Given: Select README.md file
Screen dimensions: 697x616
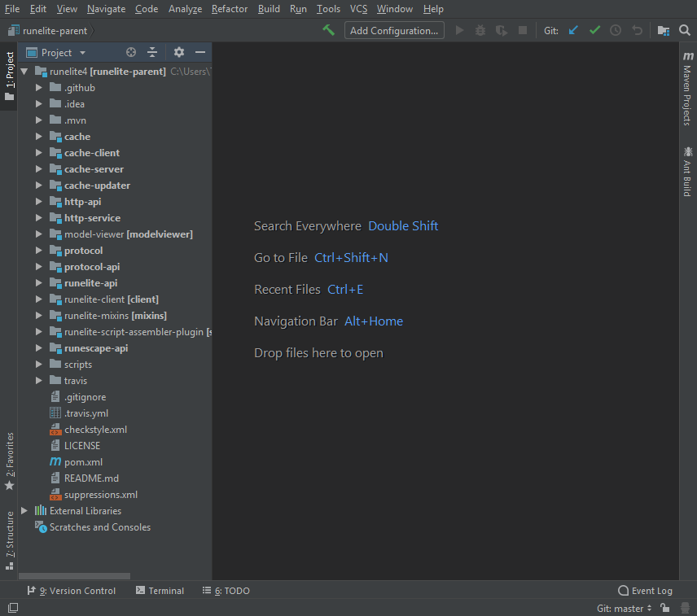Looking at the screenshot, I should (91, 478).
